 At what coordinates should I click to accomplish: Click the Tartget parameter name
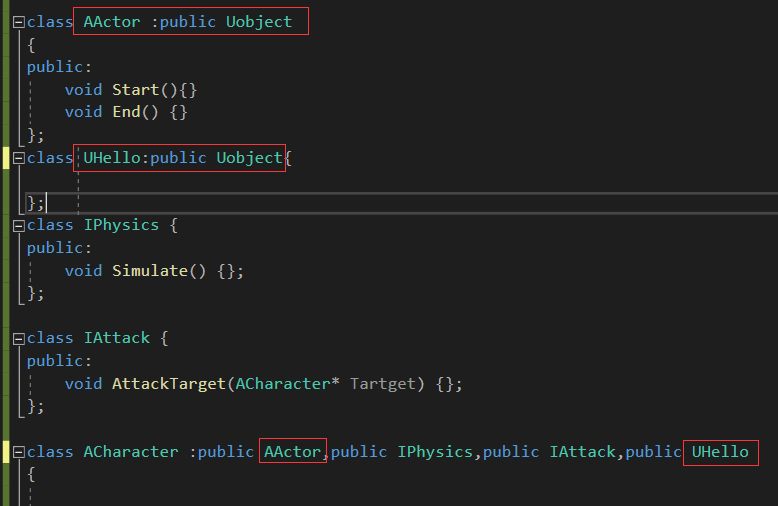pyautogui.click(x=382, y=384)
